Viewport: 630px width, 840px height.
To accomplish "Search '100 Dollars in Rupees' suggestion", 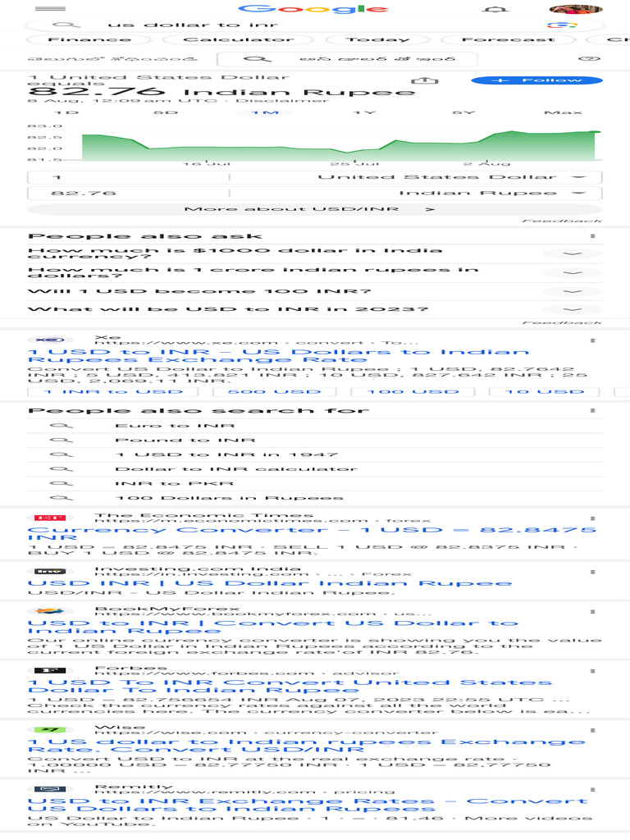I will (314, 498).
